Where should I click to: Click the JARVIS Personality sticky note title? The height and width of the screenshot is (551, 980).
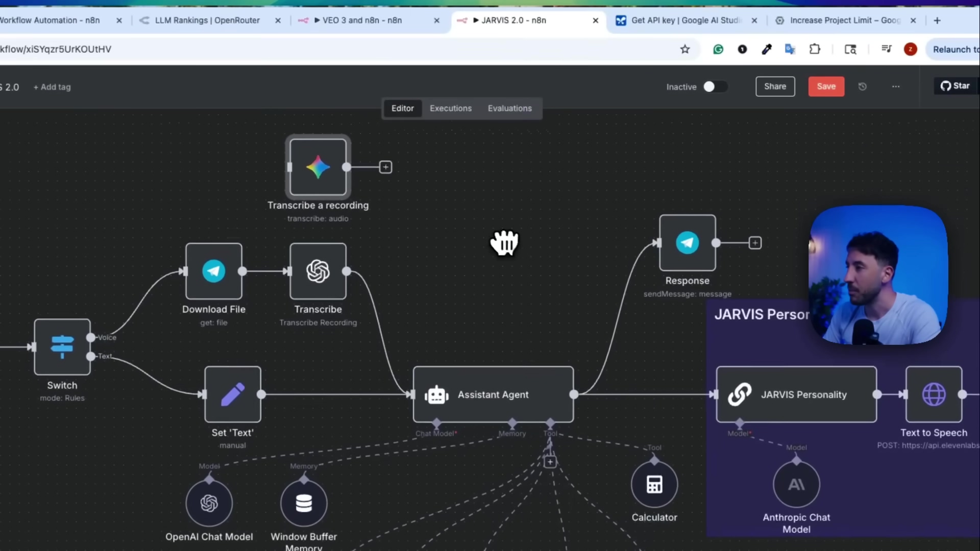762,314
